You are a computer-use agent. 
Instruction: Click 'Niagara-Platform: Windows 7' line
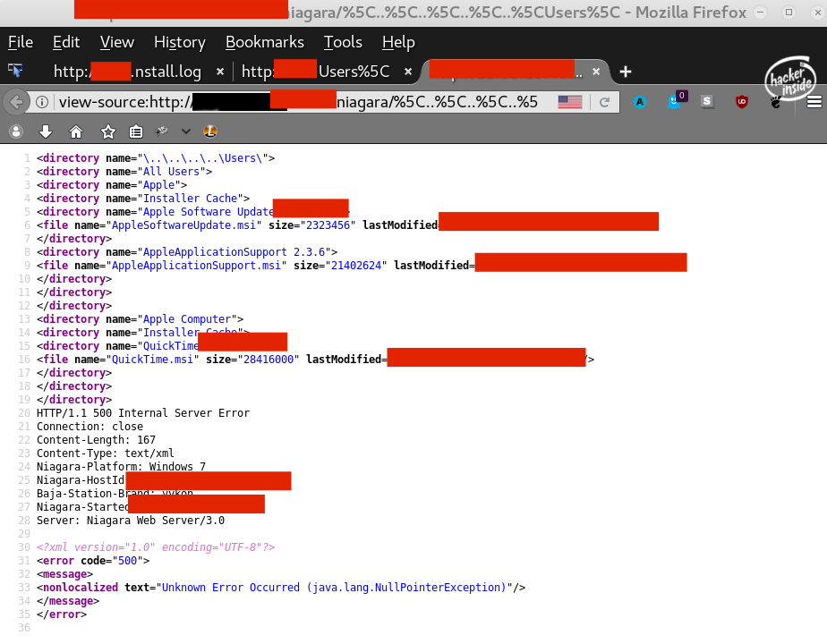(x=121, y=467)
